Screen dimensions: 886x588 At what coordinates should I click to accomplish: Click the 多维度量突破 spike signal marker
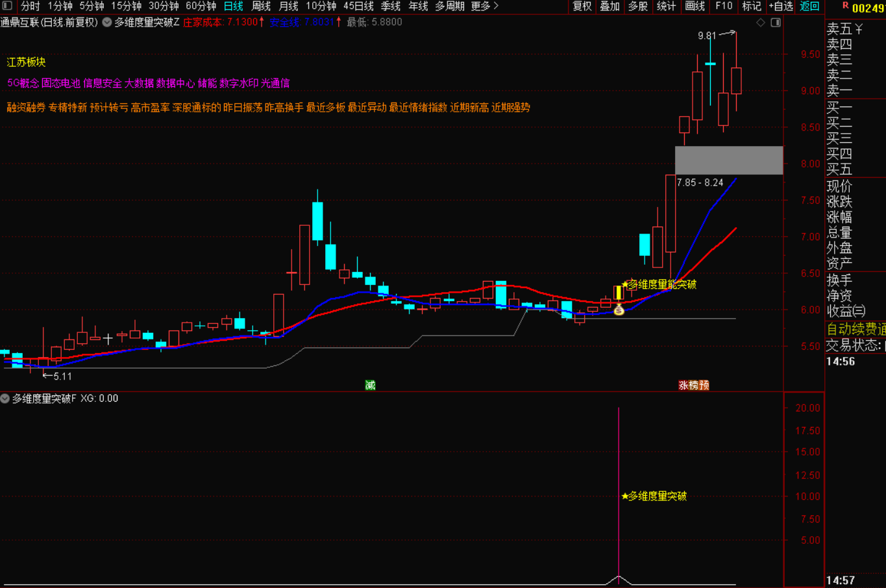(654, 496)
